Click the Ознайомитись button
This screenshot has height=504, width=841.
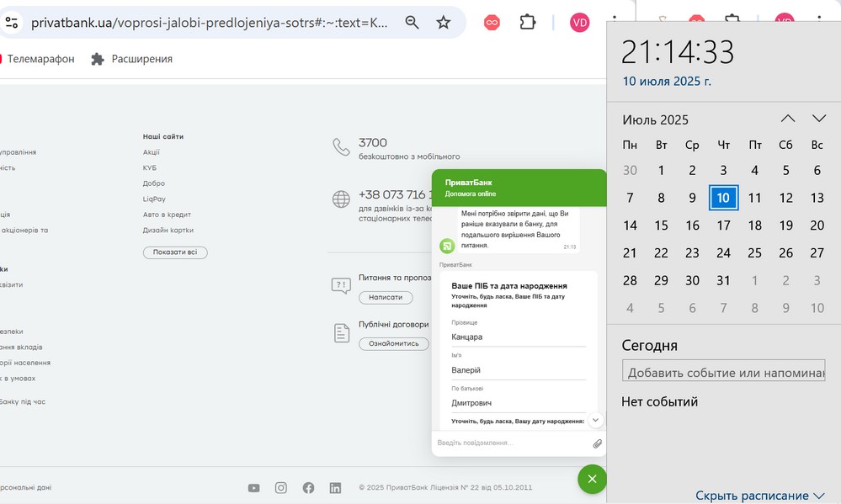coord(394,343)
